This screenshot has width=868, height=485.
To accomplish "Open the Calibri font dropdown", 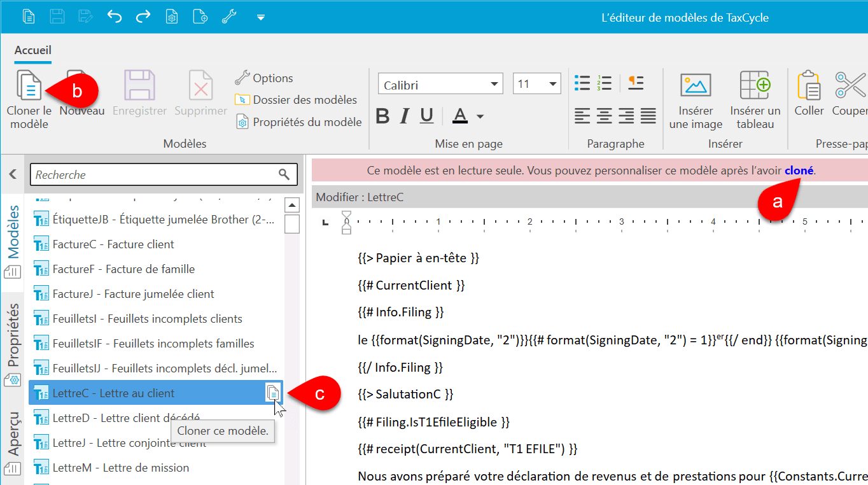I will pos(494,84).
